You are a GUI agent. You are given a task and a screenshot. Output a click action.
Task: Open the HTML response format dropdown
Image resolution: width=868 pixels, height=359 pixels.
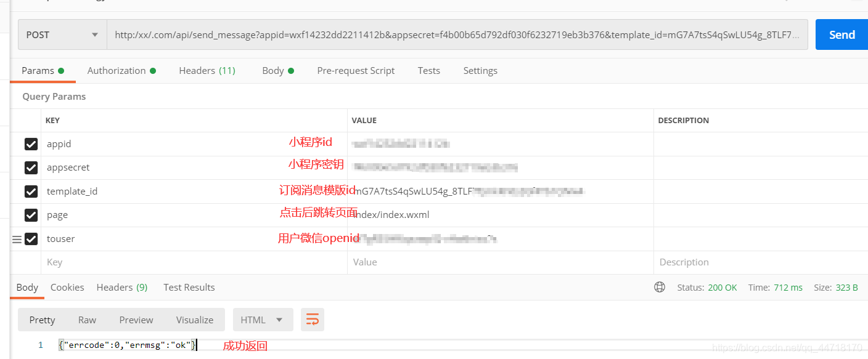tap(263, 319)
